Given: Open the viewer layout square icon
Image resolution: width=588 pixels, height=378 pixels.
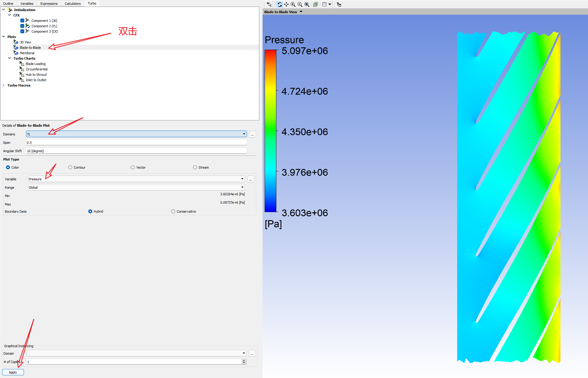Looking at the screenshot, I should click(x=324, y=4).
